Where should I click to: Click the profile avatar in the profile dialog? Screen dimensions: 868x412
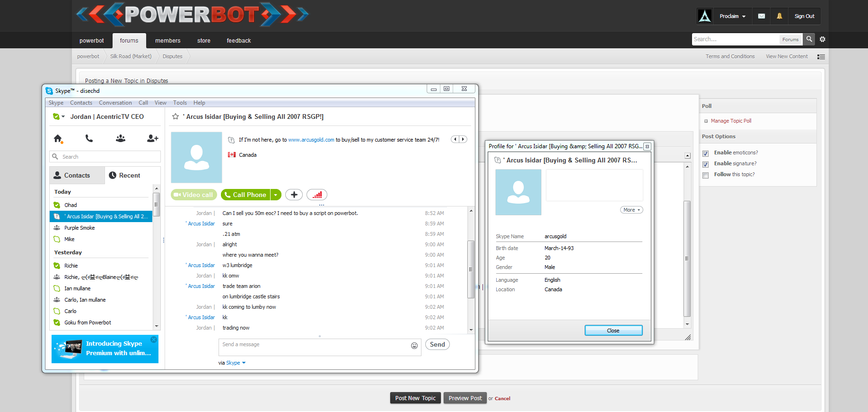coord(518,192)
